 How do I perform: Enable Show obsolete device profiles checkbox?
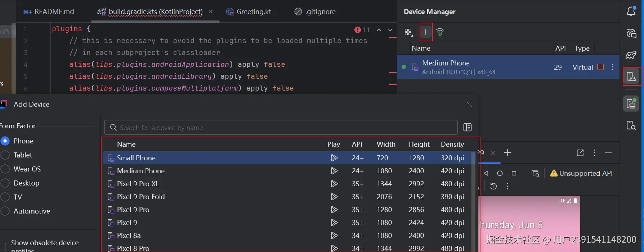pos(3,246)
